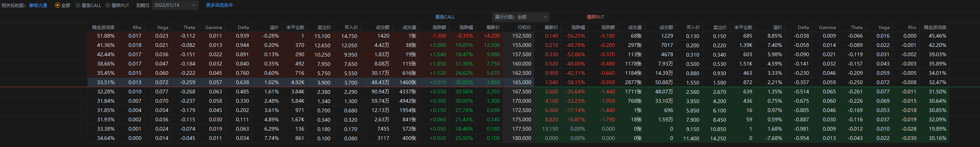Sort by put-side 涨跌幅 column header
Image resolution: width=980 pixels, height=147 pixels.
point(578,27)
